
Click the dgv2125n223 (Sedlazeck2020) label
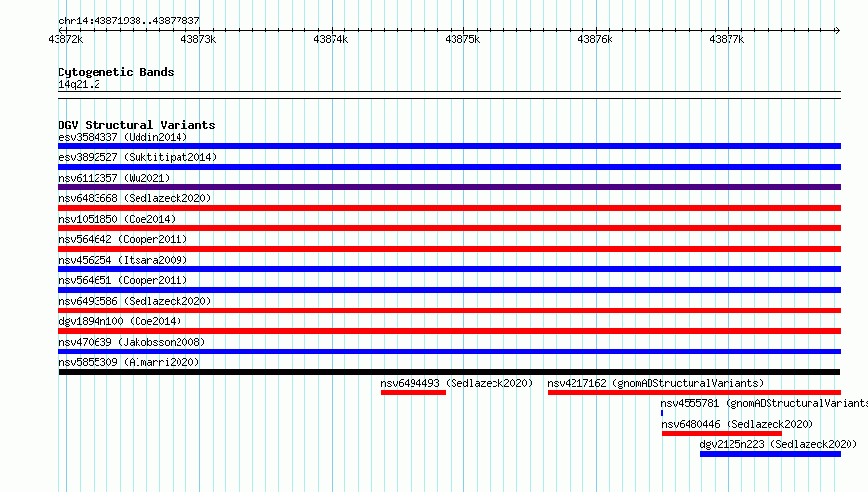click(x=778, y=444)
